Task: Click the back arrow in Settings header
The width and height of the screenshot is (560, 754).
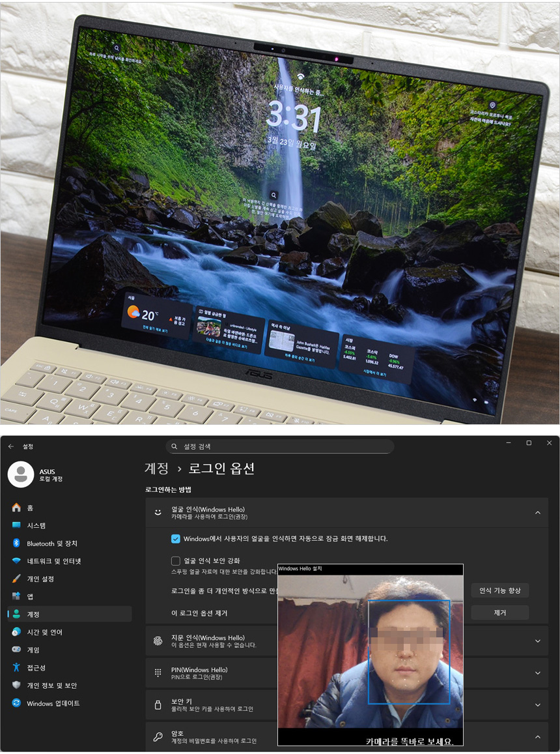Action: click(x=11, y=446)
